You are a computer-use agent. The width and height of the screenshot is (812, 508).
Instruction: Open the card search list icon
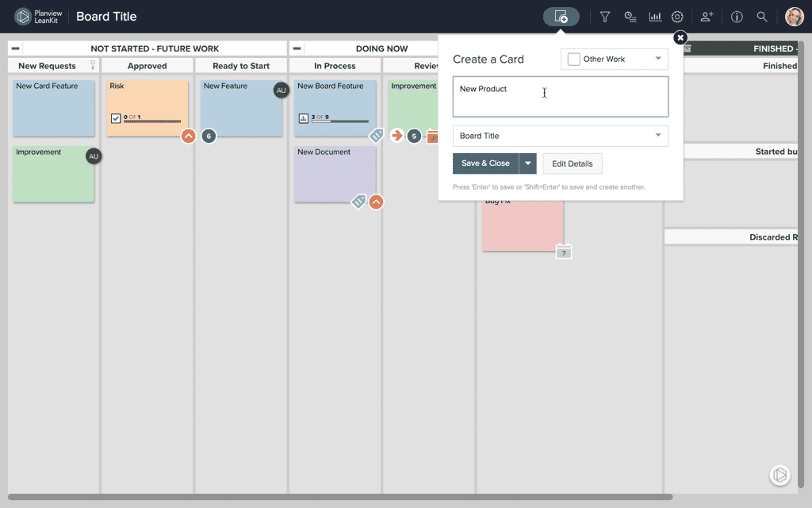click(x=630, y=17)
